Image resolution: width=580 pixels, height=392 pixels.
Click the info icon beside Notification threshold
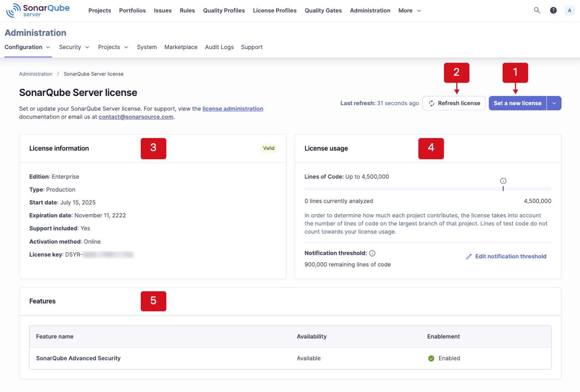372,253
